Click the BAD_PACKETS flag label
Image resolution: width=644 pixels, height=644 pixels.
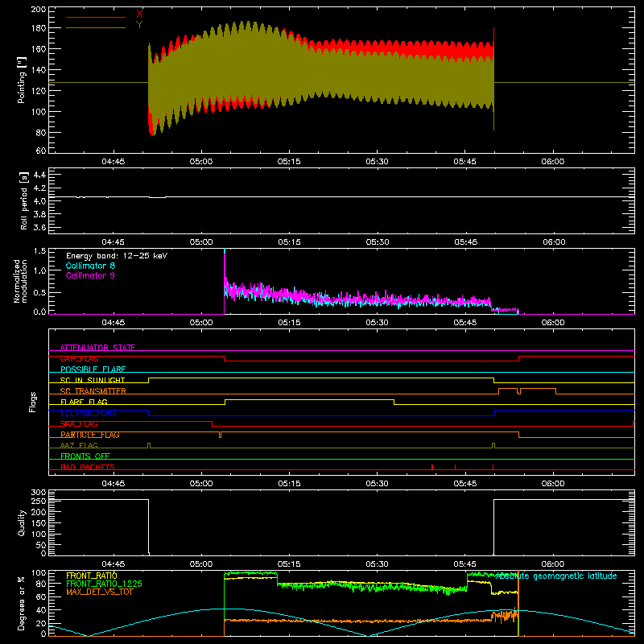point(88,467)
